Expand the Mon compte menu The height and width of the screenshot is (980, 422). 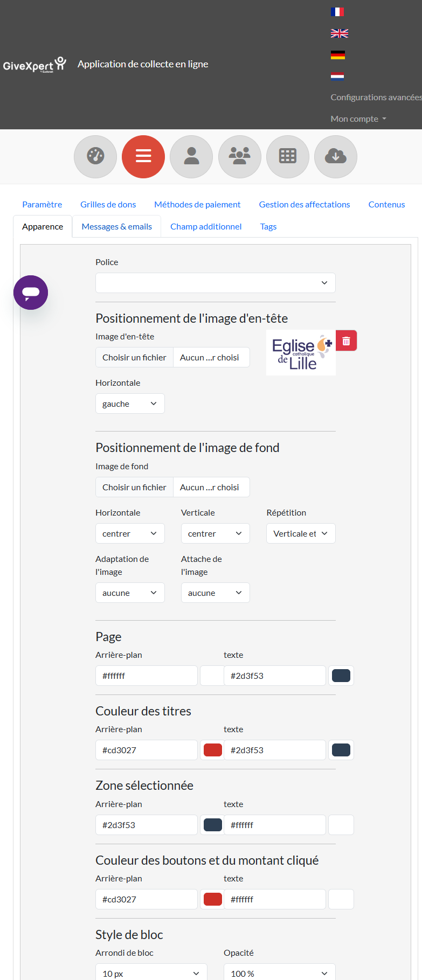click(358, 119)
